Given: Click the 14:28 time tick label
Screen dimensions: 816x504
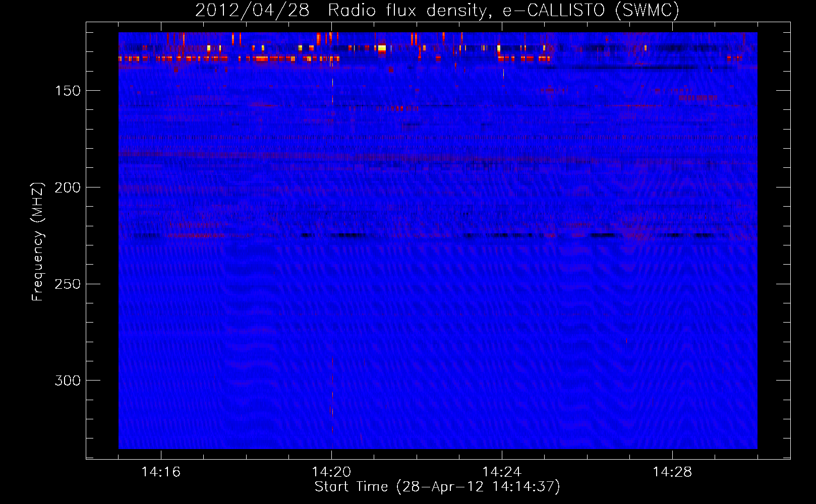Looking at the screenshot, I should 672,472.
